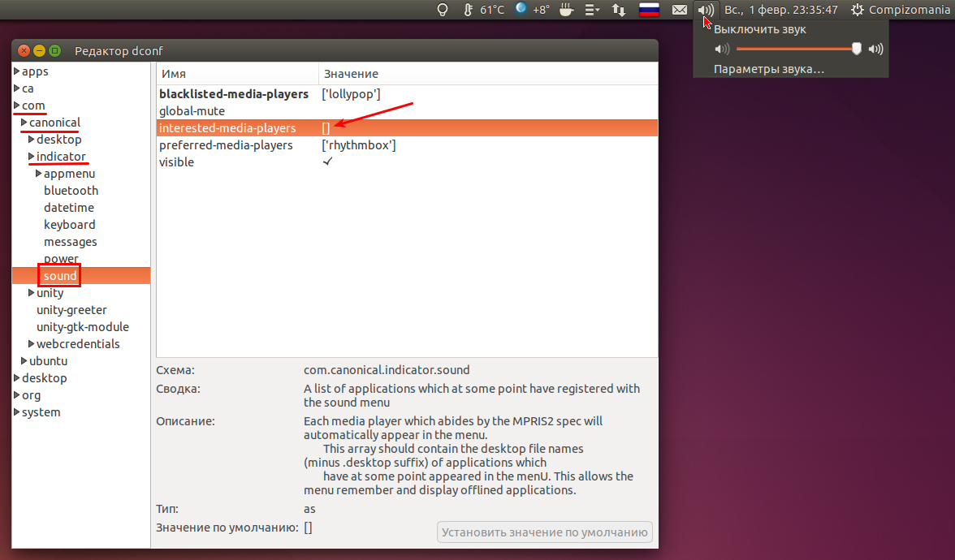Click the sound volume indicator icon
The width and height of the screenshot is (955, 560).
pos(706,10)
